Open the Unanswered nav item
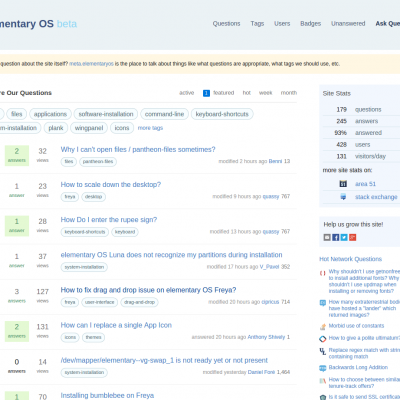This screenshot has height=400, width=400. point(348,24)
